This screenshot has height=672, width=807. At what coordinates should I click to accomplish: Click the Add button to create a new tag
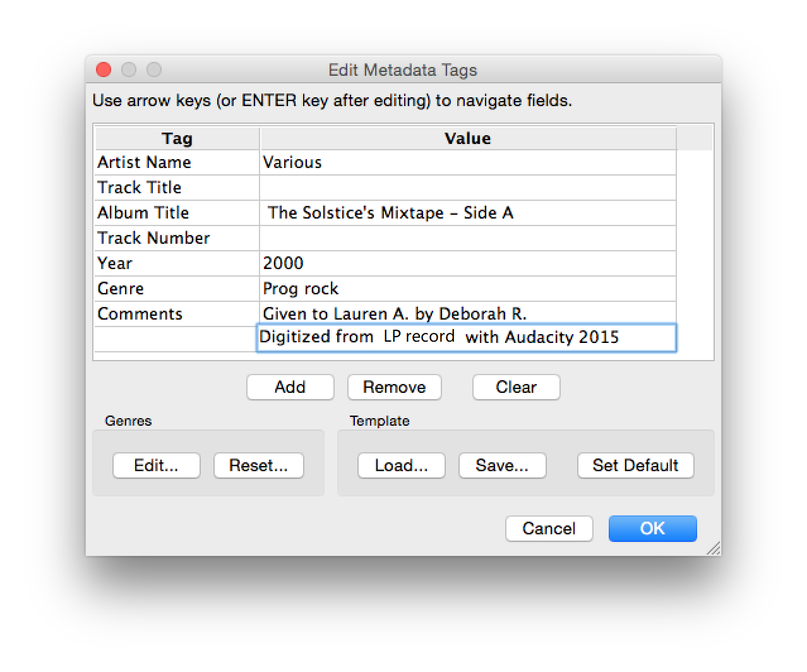click(290, 387)
